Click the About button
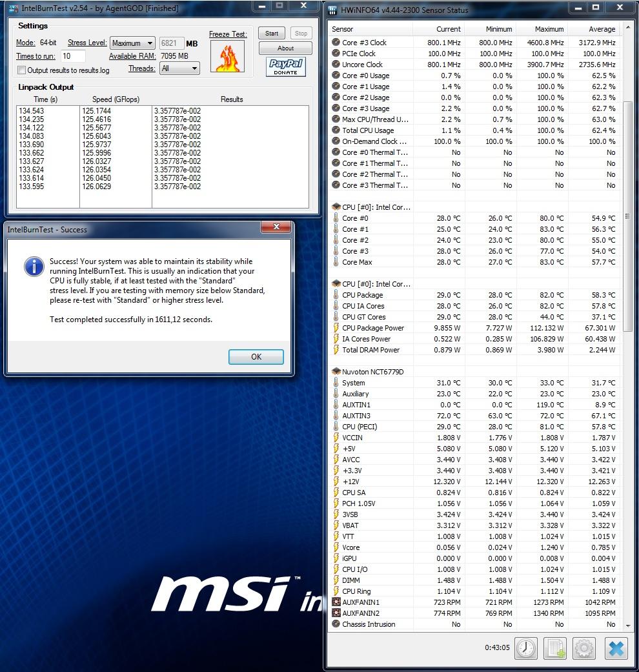 285,48
